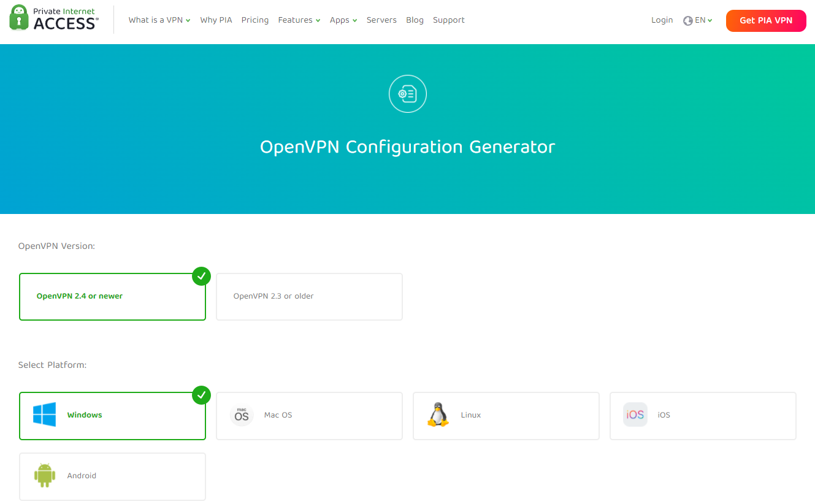
Task: Click the iOS platform icon
Action: pos(635,415)
